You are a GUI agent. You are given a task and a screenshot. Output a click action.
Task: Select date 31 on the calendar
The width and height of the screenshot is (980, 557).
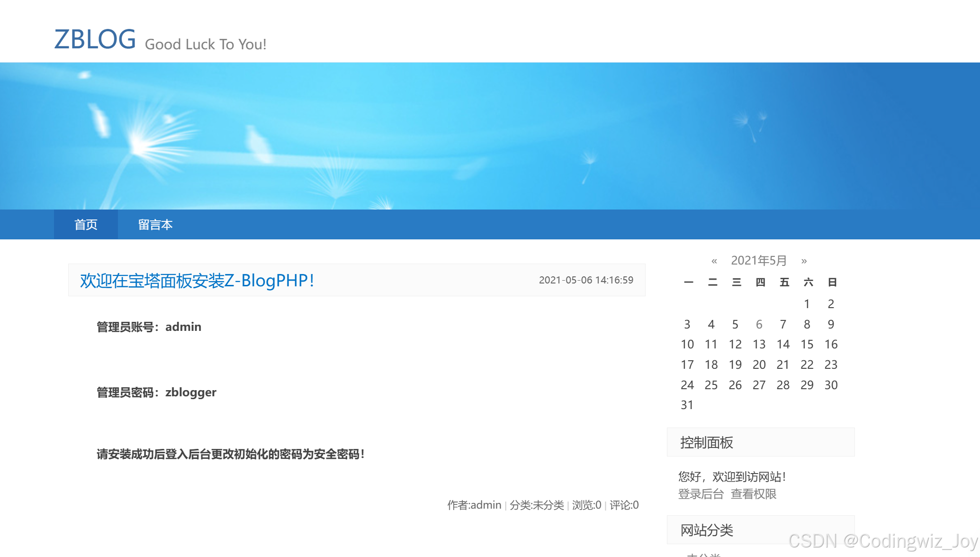click(687, 405)
